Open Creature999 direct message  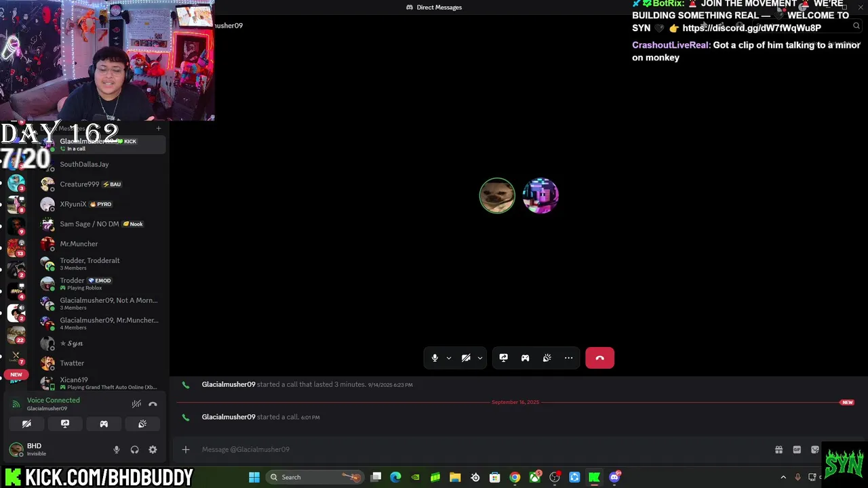(102, 184)
